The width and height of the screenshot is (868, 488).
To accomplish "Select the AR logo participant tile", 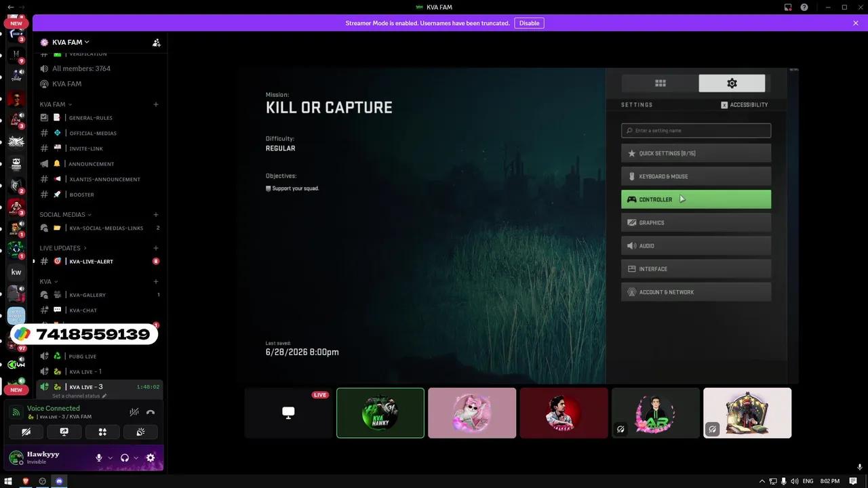I will (x=656, y=413).
